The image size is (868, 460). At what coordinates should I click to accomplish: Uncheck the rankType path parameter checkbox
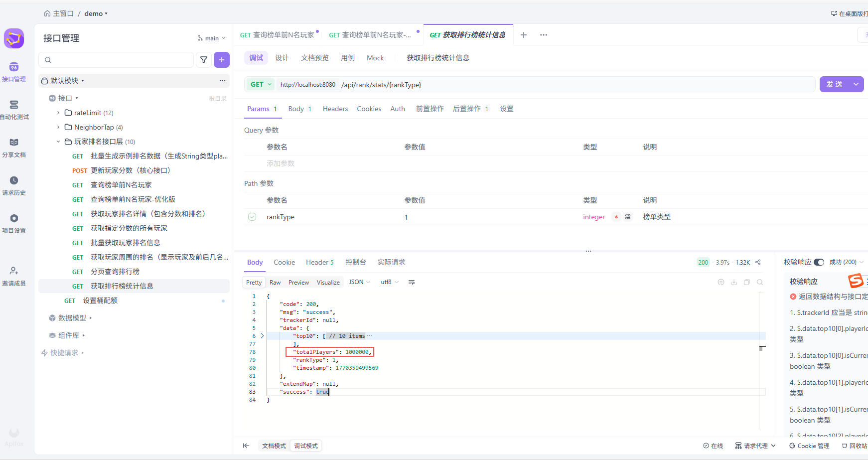252,217
